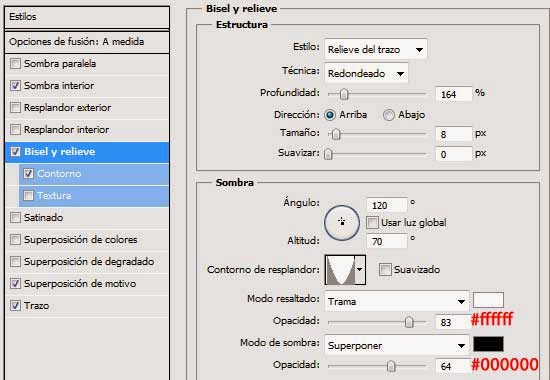This screenshot has height=380, width=550.
Task: Open the black shadow color swatch
Action: tap(488, 344)
